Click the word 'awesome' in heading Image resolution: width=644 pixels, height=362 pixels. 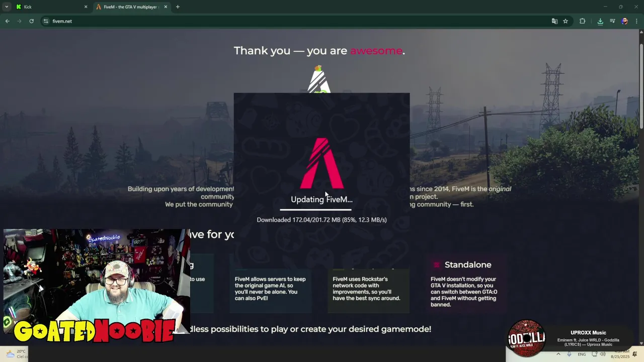click(x=376, y=51)
